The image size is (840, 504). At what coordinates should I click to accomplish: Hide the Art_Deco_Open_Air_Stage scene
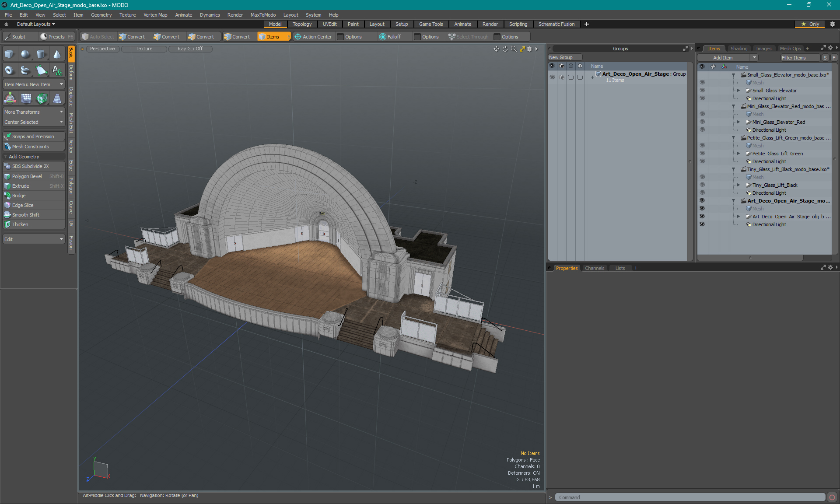(702, 201)
